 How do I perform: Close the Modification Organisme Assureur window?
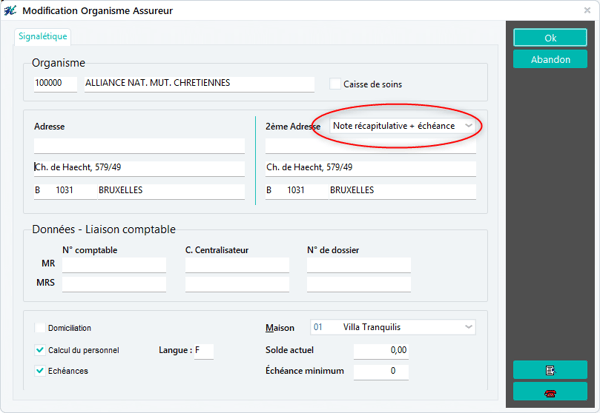[x=587, y=10]
